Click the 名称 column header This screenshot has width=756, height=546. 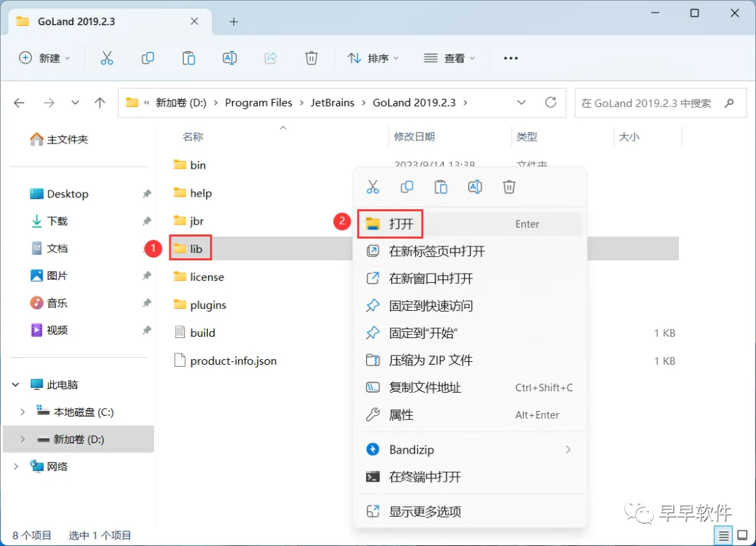(192, 137)
